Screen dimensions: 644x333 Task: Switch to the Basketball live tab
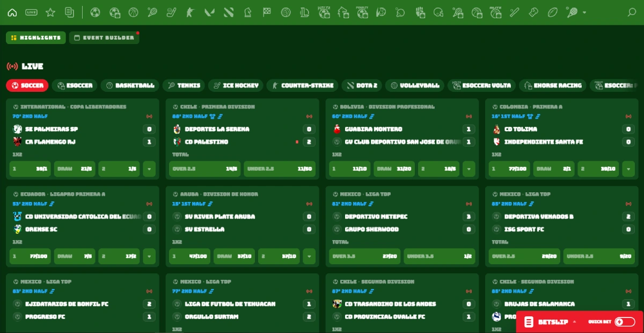point(130,85)
